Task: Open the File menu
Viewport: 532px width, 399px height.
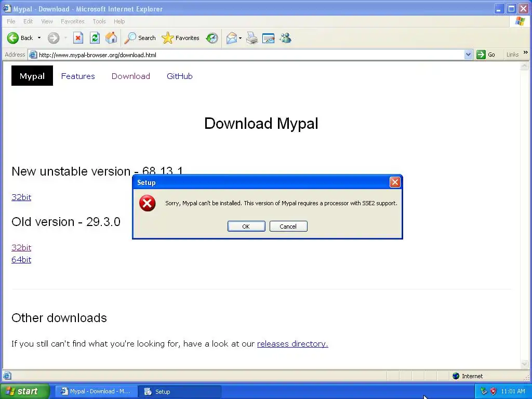Action: click(x=11, y=21)
